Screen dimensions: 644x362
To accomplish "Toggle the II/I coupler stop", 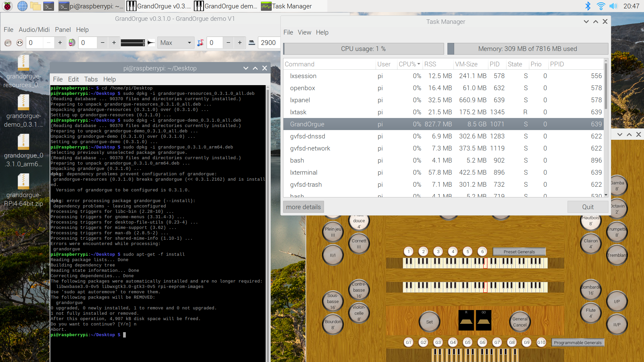I will (x=333, y=255).
